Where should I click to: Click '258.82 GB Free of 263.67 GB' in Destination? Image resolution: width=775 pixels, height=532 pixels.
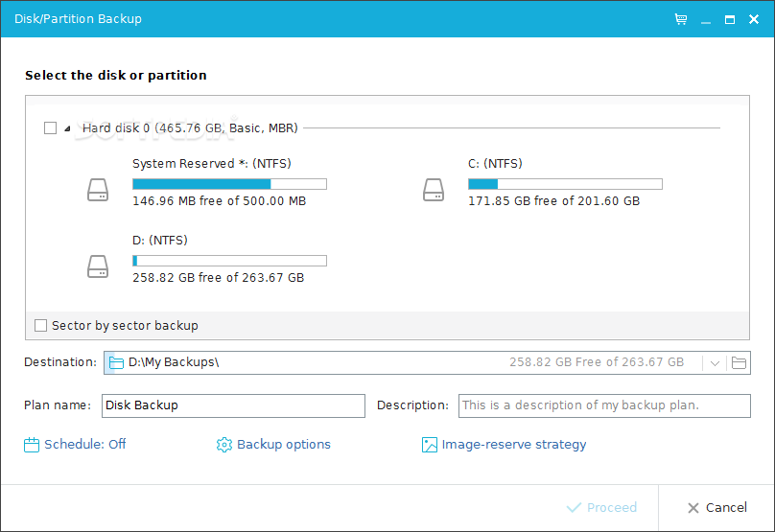[597, 362]
